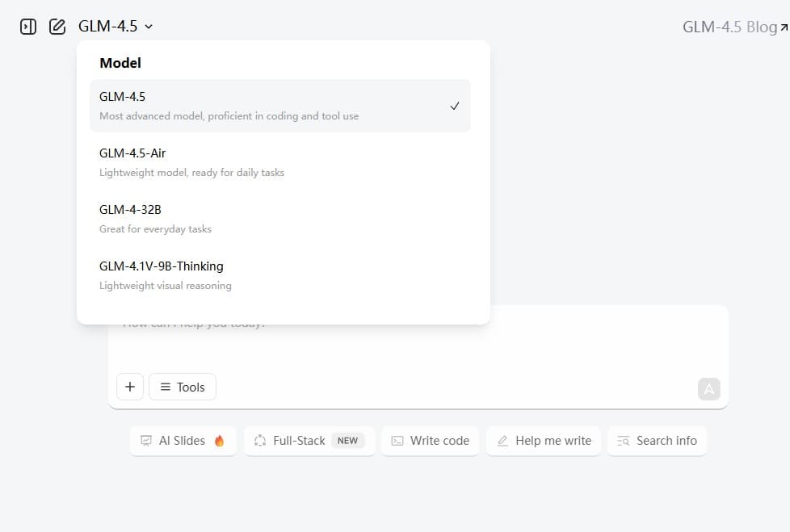Screen dimensions: 790x532
Task: Choose the Help me write shortcut
Action: [544, 441]
